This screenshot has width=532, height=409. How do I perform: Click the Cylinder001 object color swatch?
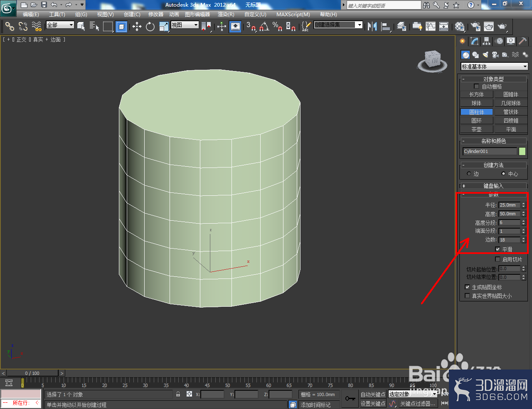522,151
